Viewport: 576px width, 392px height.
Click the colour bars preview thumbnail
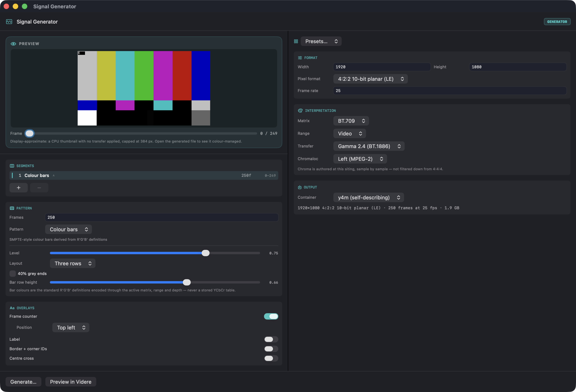pyautogui.click(x=144, y=88)
